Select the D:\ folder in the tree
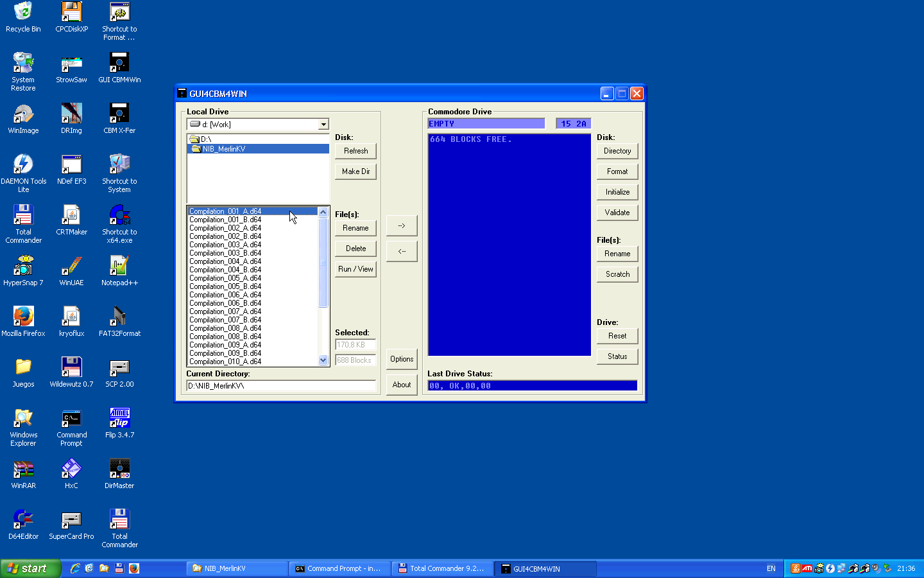 pos(258,139)
